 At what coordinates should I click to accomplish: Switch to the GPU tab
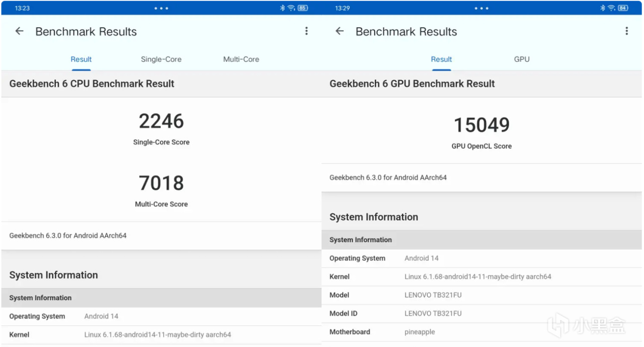tap(522, 59)
